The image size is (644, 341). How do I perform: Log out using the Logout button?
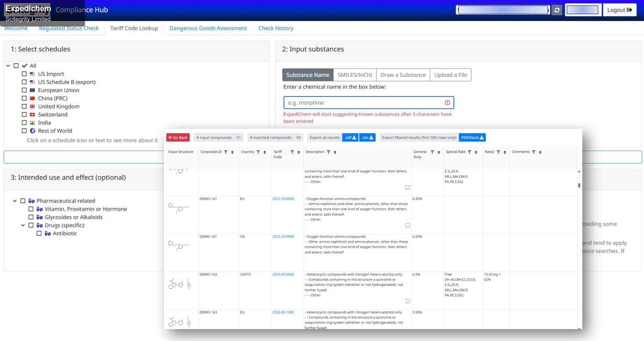point(620,10)
